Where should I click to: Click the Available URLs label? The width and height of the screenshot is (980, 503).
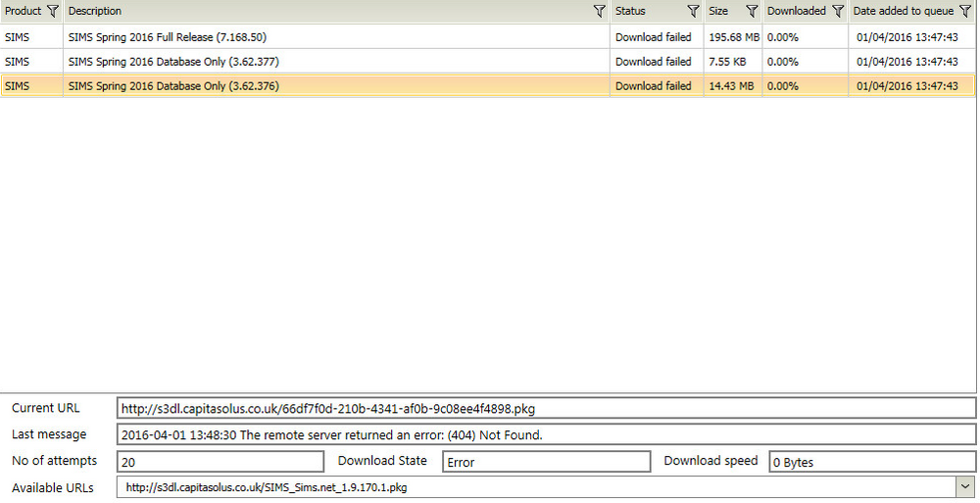(53, 487)
